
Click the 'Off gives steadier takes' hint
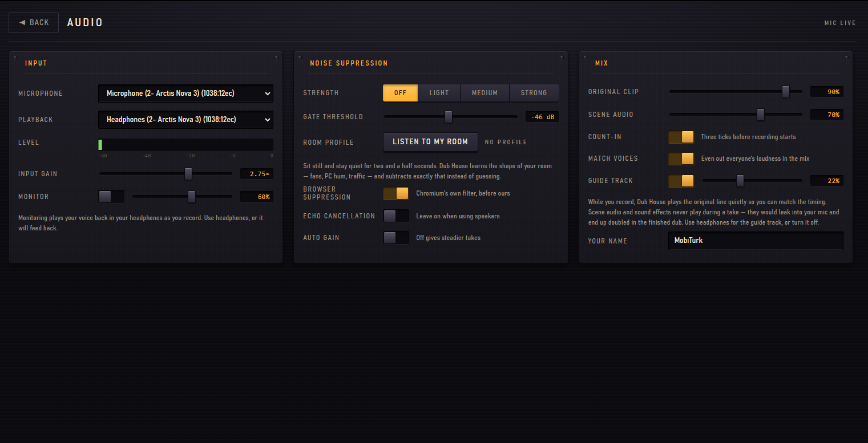tap(448, 238)
